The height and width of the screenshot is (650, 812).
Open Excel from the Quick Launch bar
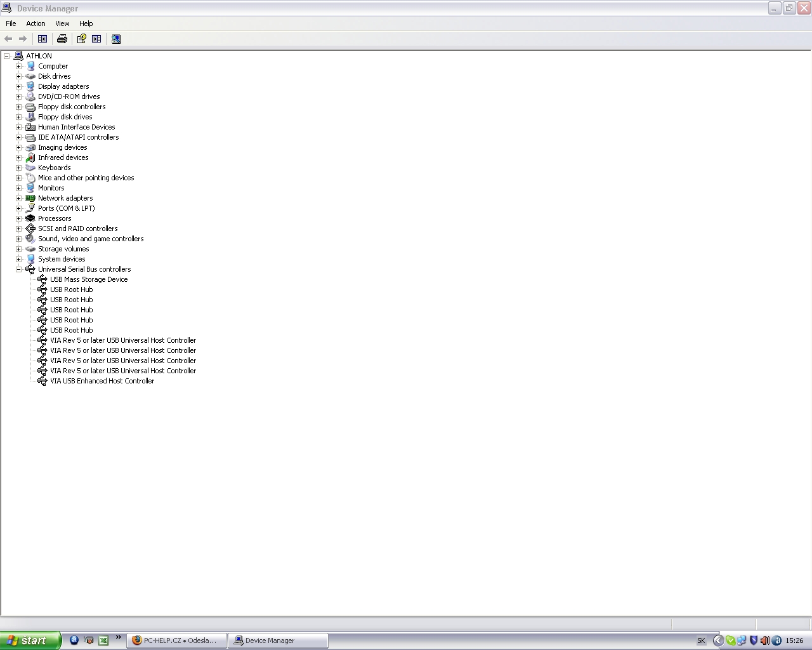tap(103, 640)
